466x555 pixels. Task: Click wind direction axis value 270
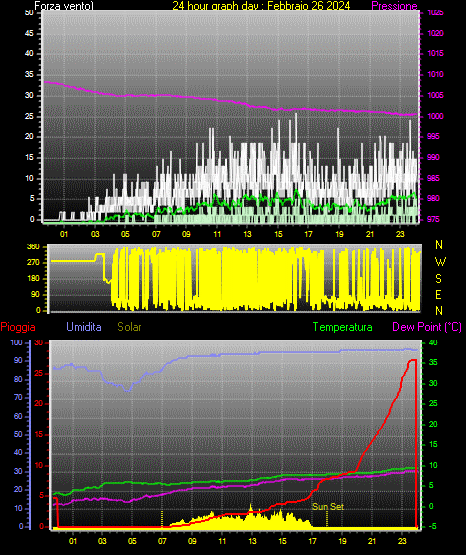[x=33, y=263]
